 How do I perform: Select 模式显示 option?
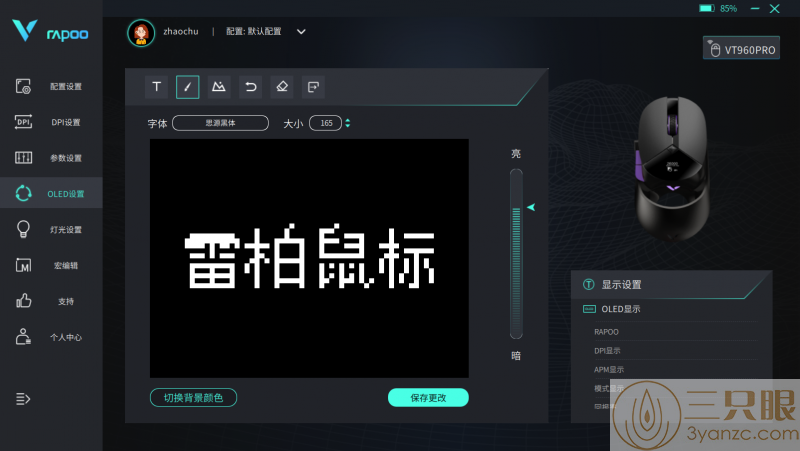609,388
